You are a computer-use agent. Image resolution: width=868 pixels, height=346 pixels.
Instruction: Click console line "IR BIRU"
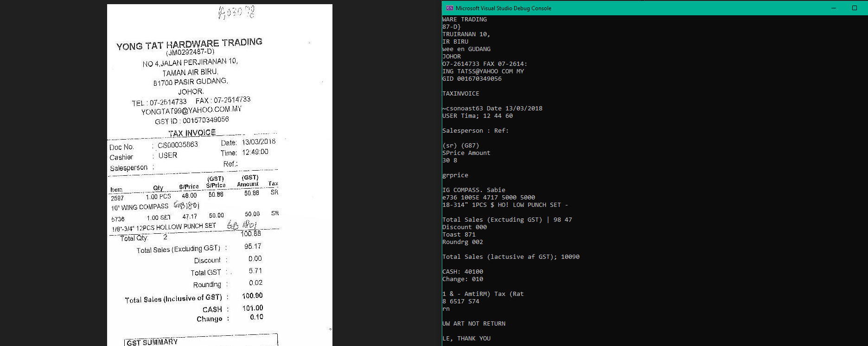455,42
